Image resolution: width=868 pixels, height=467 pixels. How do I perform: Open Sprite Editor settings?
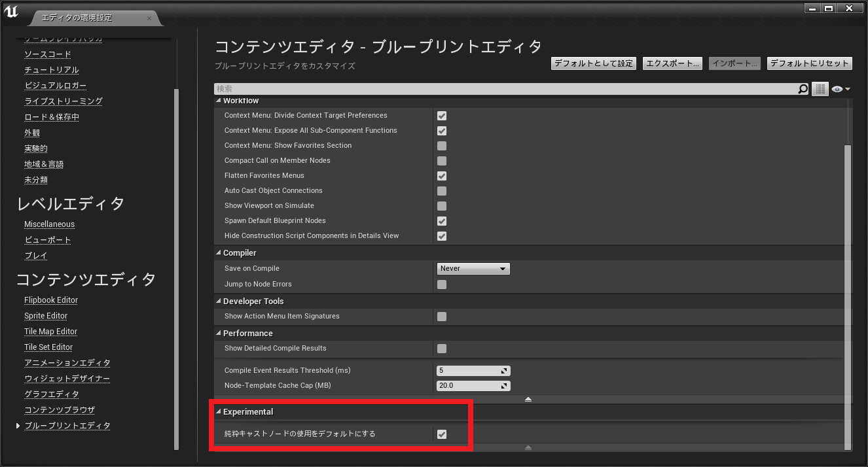(46, 316)
